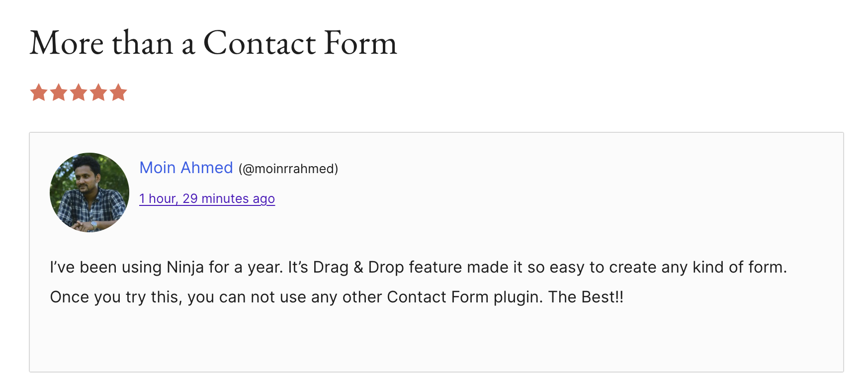Click the 'More than a Contact Form' heading
This screenshot has width=868, height=383.
tap(213, 43)
